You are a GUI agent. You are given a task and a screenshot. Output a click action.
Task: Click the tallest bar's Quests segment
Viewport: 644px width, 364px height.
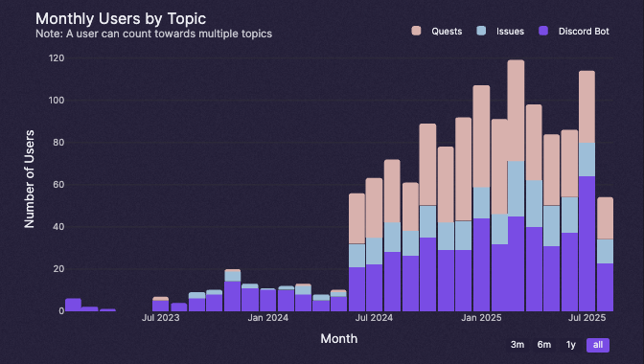click(516, 110)
